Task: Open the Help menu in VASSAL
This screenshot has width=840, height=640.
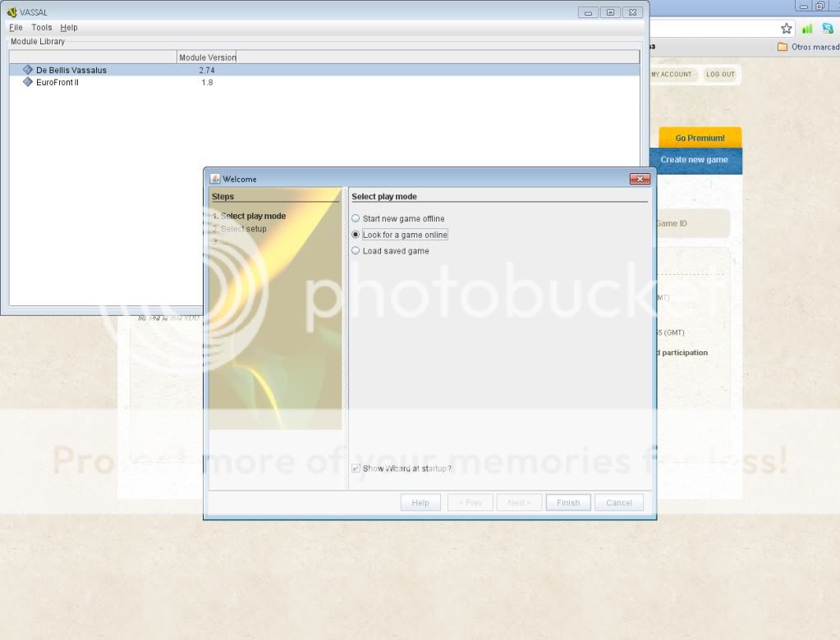Action: tap(69, 27)
